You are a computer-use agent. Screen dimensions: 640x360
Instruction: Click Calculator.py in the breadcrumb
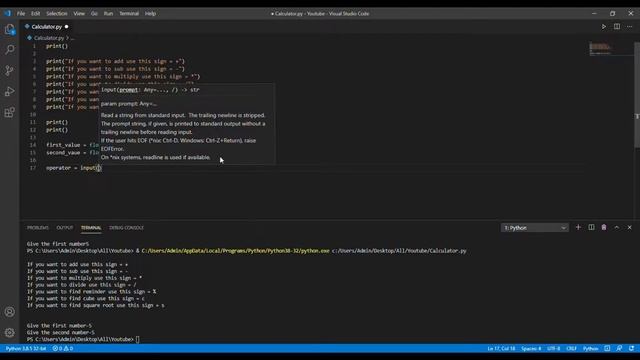tap(49, 38)
